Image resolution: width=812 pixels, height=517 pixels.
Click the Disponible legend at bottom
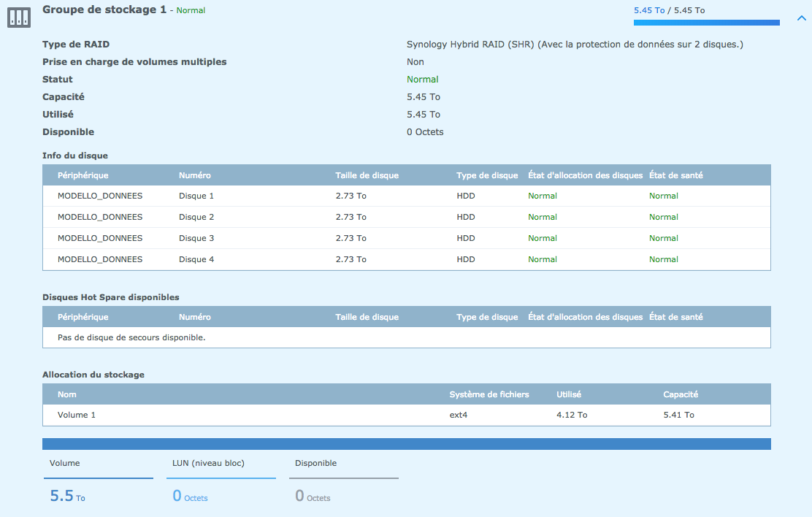click(344, 480)
